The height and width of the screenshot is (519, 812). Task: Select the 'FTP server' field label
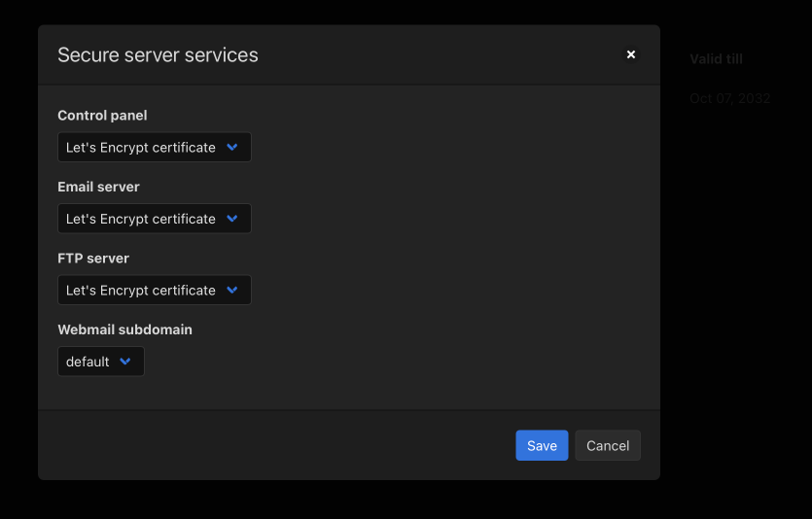coord(93,259)
